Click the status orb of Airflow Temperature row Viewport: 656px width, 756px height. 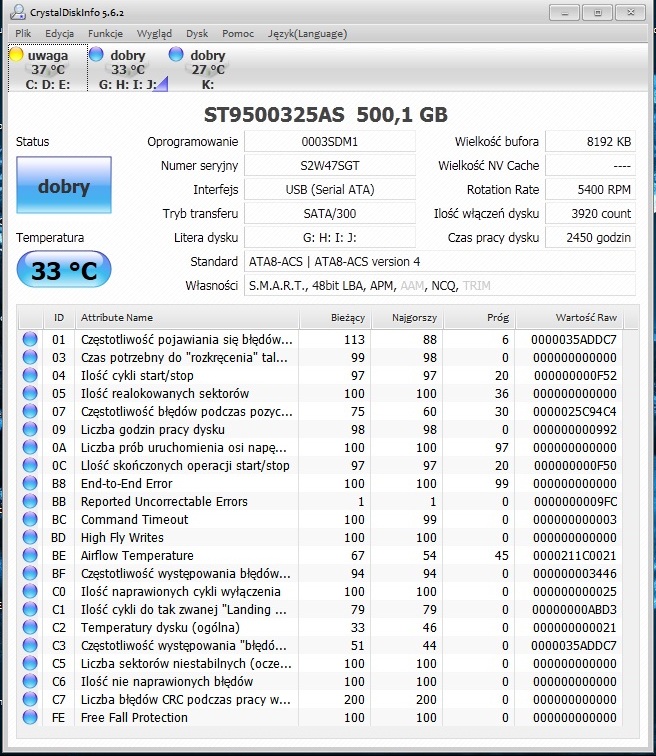(30, 555)
